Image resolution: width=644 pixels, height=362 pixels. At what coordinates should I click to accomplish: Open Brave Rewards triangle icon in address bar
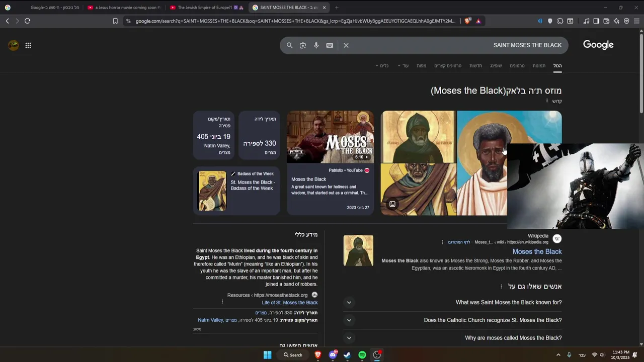478,21
